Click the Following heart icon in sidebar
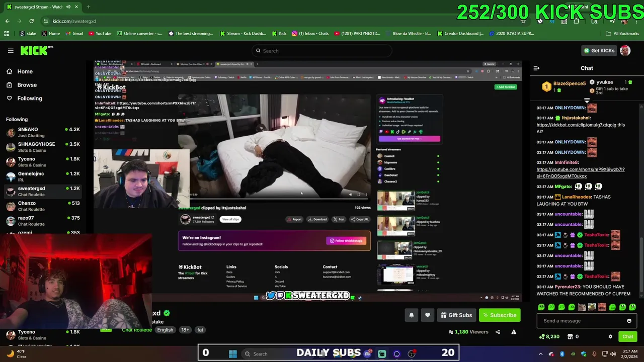 click(10, 98)
